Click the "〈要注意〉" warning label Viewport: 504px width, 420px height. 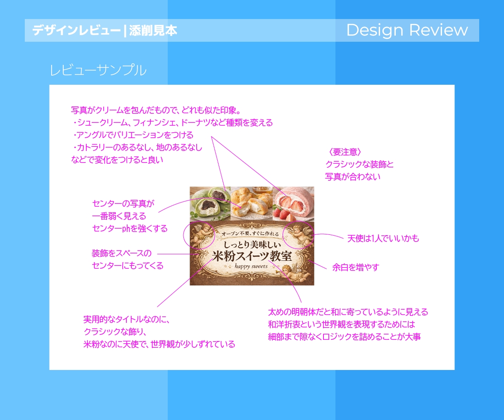345,152
